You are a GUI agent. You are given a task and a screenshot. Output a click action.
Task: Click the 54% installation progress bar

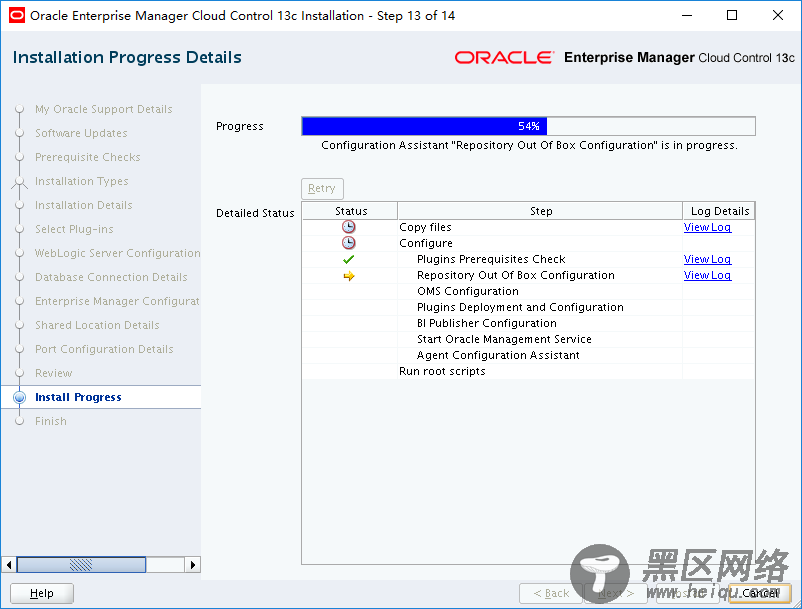[528, 126]
